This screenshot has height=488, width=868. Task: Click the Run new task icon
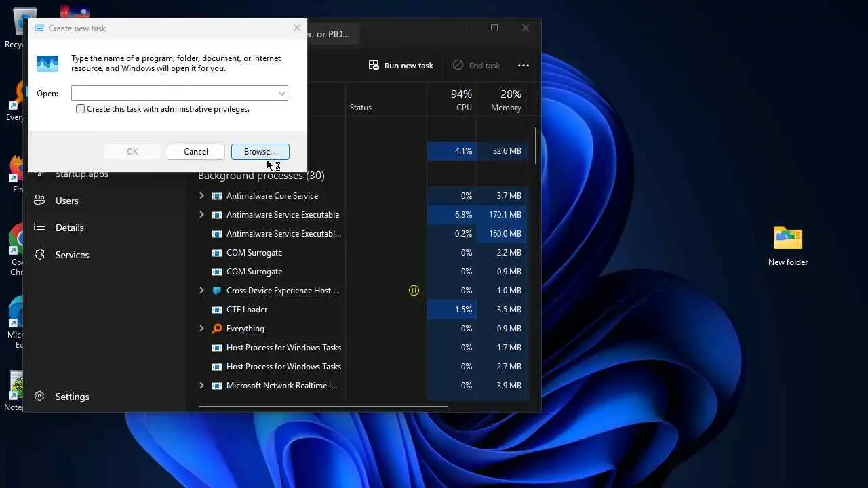tap(374, 65)
